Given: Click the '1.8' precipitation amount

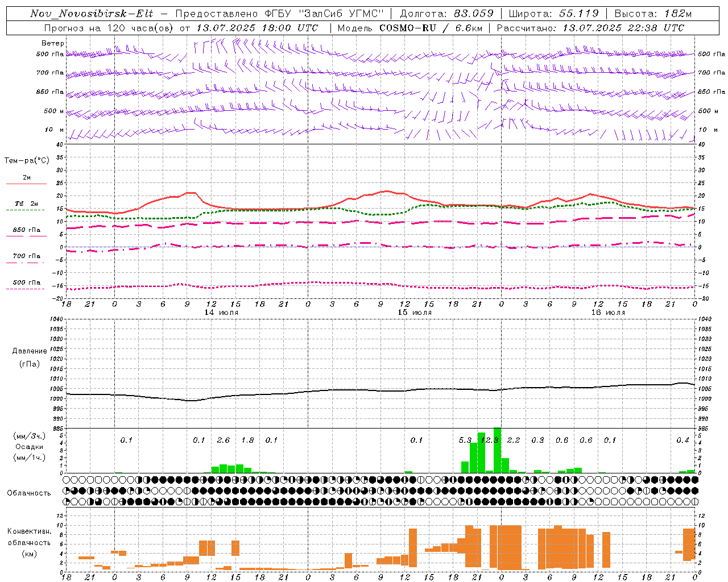Looking at the screenshot, I should (247, 440).
